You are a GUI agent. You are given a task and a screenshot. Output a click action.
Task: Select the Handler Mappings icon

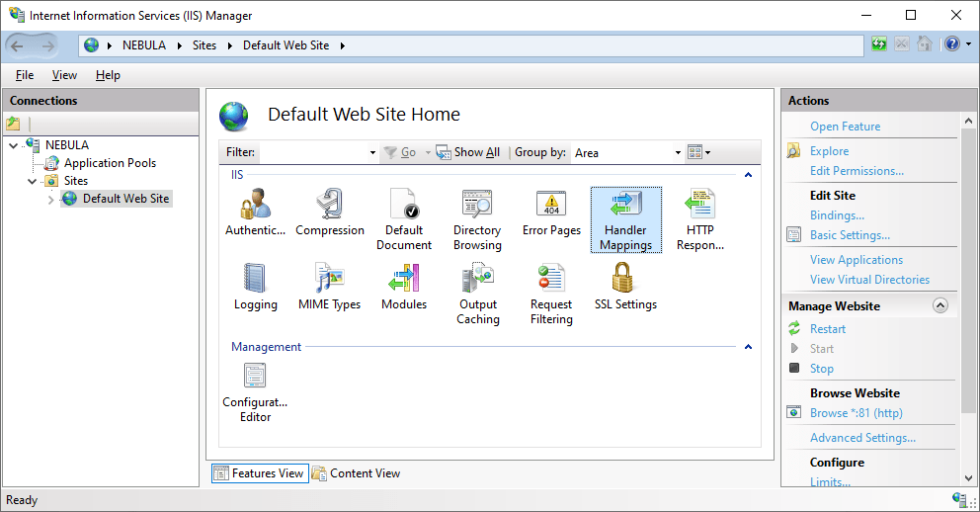[x=625, y=219]
